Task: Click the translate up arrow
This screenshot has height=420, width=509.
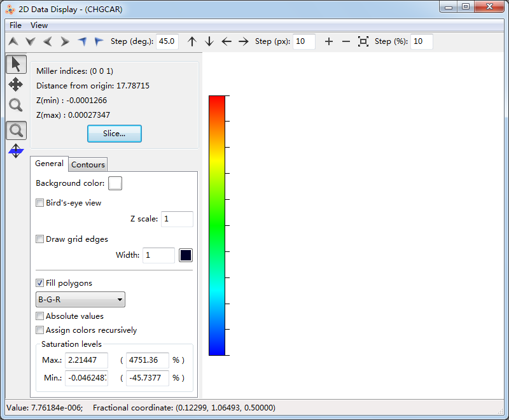Action: (192, 41)
